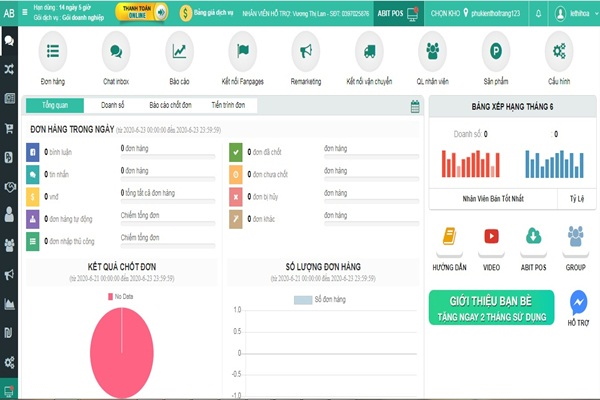The height and width of the screenshot is (400, 600).
Task: Switch to the Tiến trình đơn tab
Action: [228, 105]
